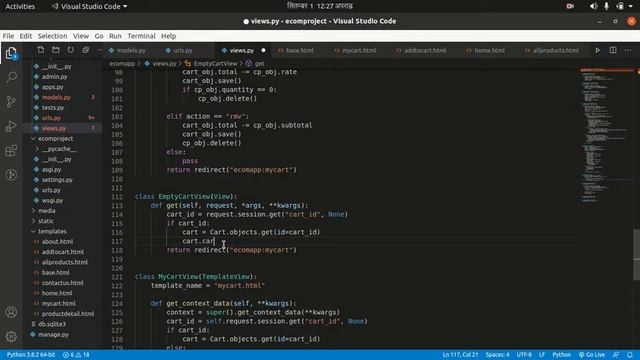This screenshot has width=640, height=360.
Task: Open the Explorer view in activity bar
Action: tap(11, 53)
